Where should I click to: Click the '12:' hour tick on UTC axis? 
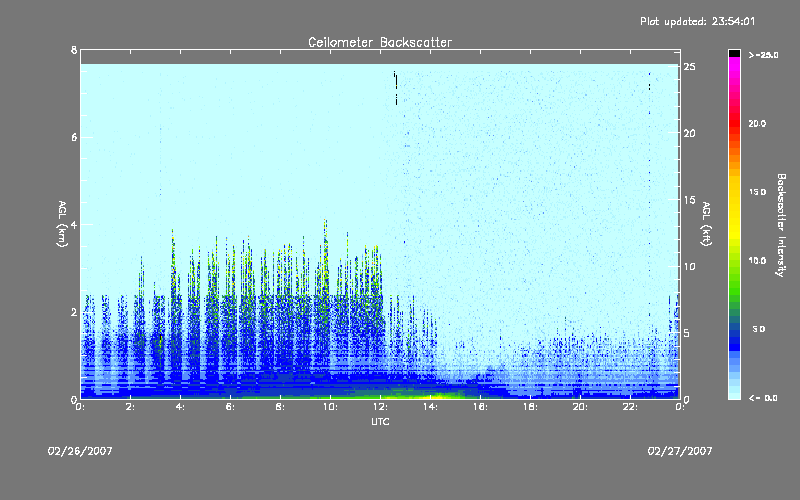coord(380,407)
